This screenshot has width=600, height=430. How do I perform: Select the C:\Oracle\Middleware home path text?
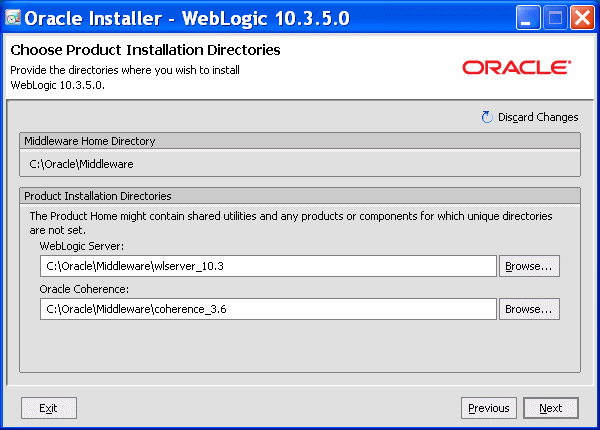(x=82, y=164)
